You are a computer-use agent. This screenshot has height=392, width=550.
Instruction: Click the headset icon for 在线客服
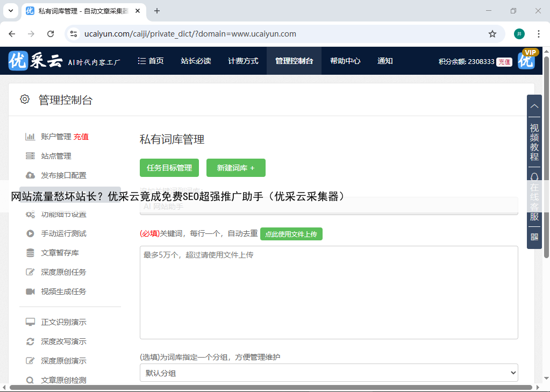[x=534, y=177]
